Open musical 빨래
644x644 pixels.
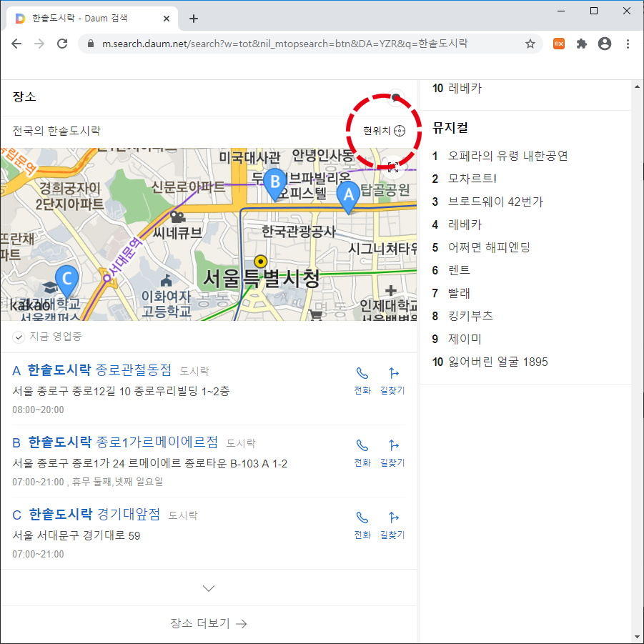(459, 293)
